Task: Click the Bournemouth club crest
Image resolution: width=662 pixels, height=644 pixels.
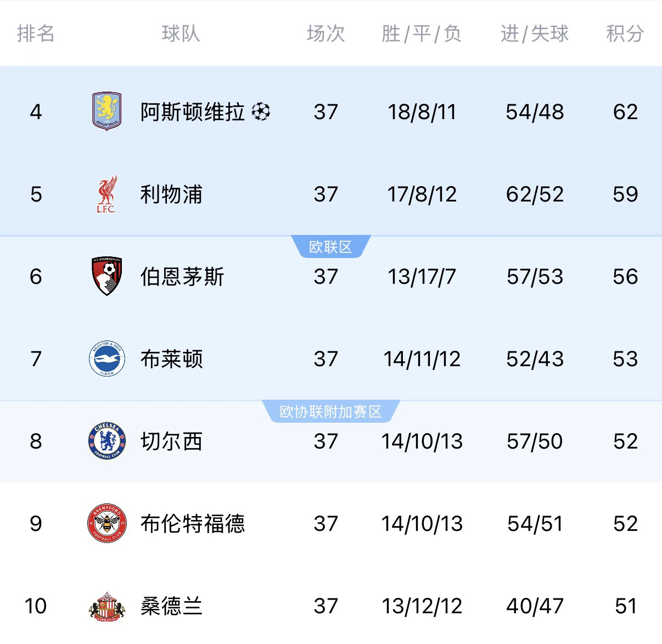Action: click(x=106, y=276)
